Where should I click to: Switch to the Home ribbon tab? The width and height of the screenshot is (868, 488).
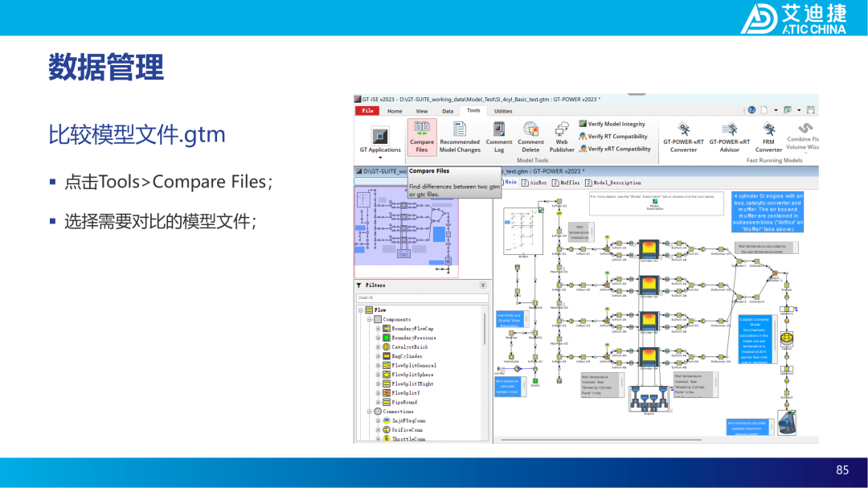click(395, 111)
